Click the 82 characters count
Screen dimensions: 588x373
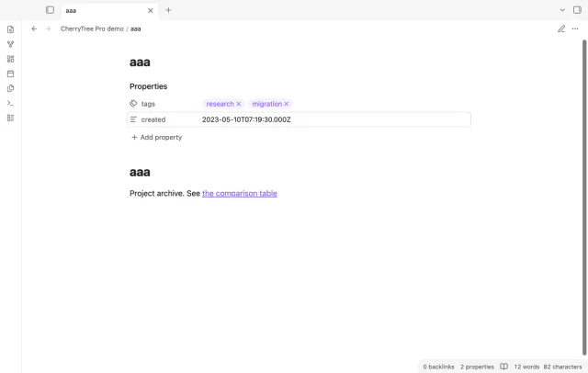click(x=562, y=367)
